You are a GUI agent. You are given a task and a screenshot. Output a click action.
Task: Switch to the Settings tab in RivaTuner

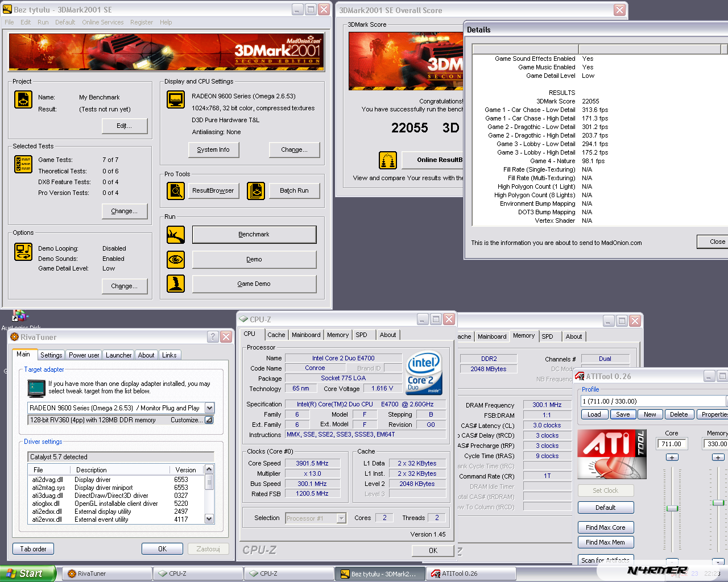[x=51, y=355]
